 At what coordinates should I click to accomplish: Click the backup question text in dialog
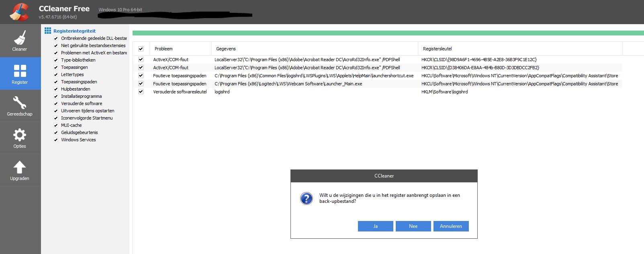click(390, 198)
